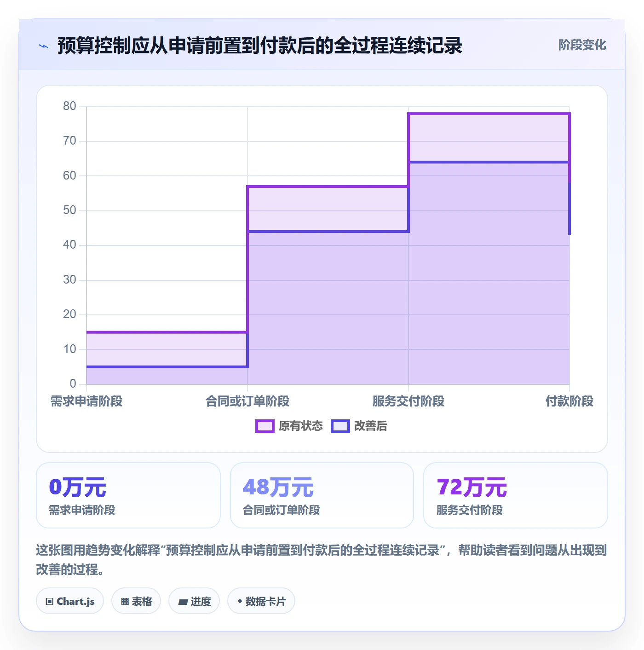Click the 60 y-axis tick label
The image size is (644, 650).
click(x=69, y=176)
